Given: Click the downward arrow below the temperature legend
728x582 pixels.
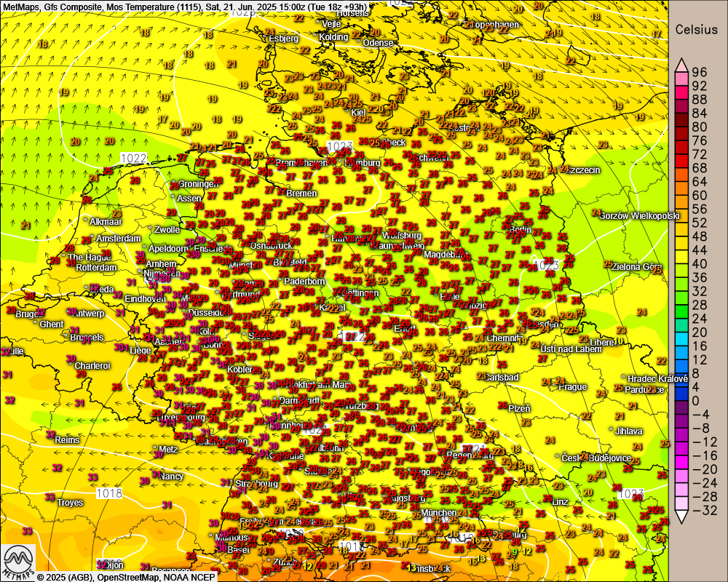Looking at the screenshot, I should point(682,516).
